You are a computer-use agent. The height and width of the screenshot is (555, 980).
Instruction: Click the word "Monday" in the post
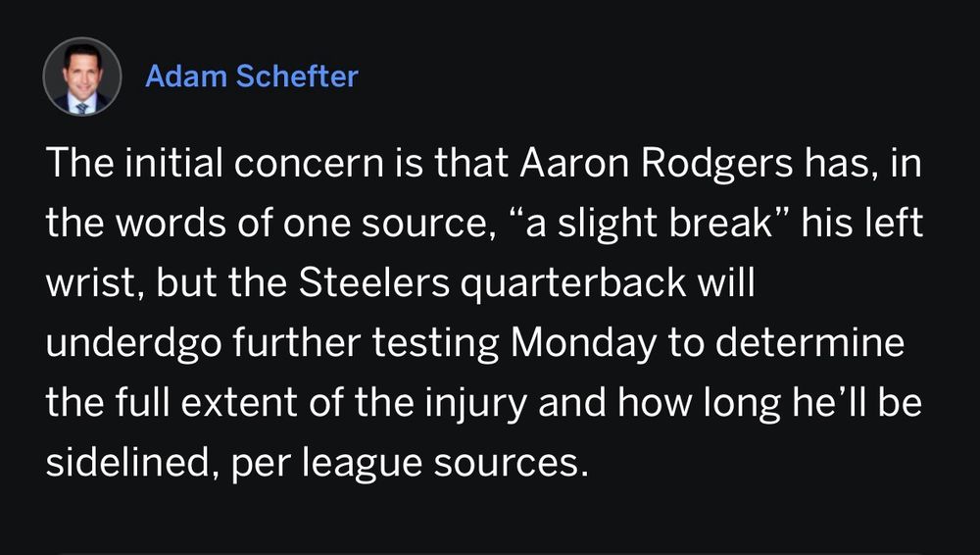click(x=584, y=344)
